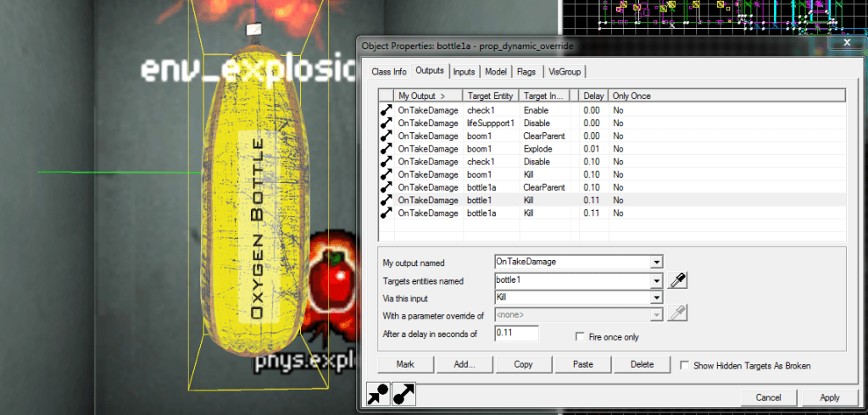Click the eyedropper next to target entity name

pos(676,280)
